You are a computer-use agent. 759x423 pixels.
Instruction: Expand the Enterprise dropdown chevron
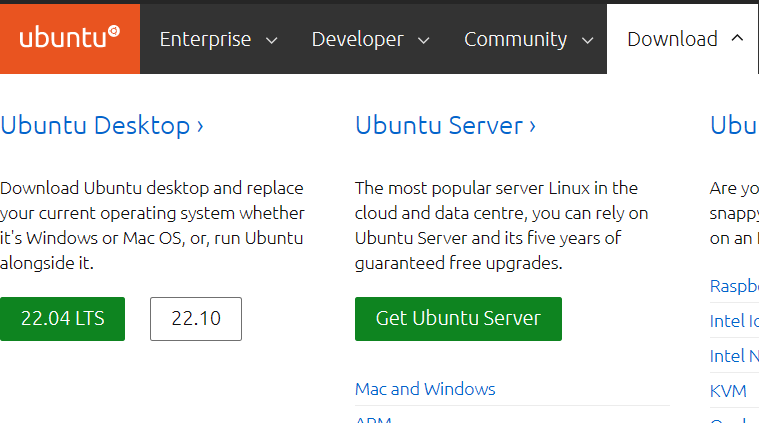pyautogui.click(x=272, y=41)
